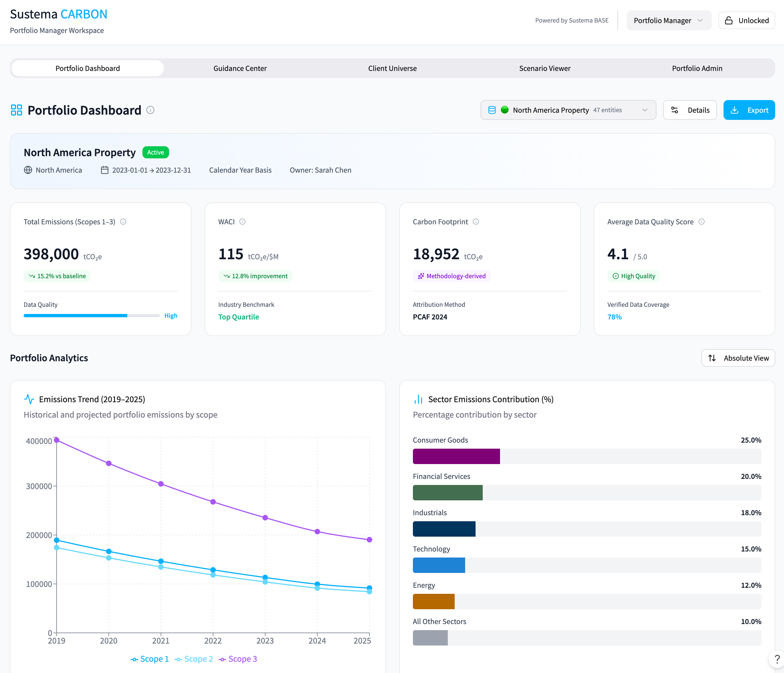The height and width of the screenshot is (673, 784).
Task: Click bar chart icon beside Sector Emissions Contribution
Action: click(x=418, y=399)
